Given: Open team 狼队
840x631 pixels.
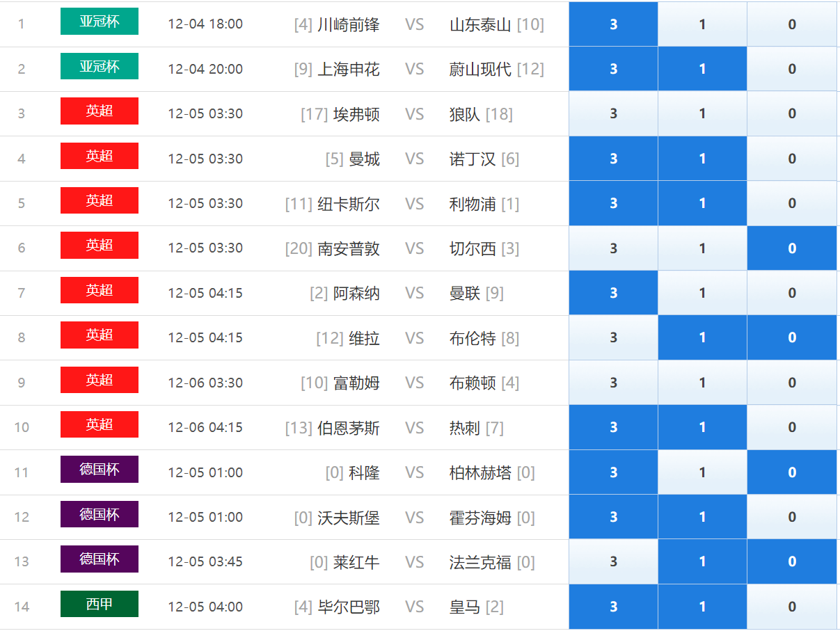Looking at the screenshot, I should (465, 114).
